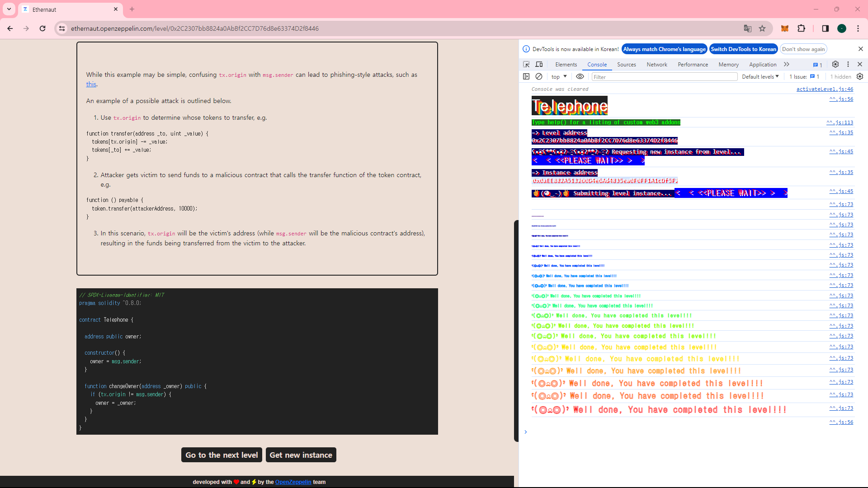Viewport: 868px width, 488px height.
Task: Open the OpenZeppelin footer link
Action: pos(293,482)
